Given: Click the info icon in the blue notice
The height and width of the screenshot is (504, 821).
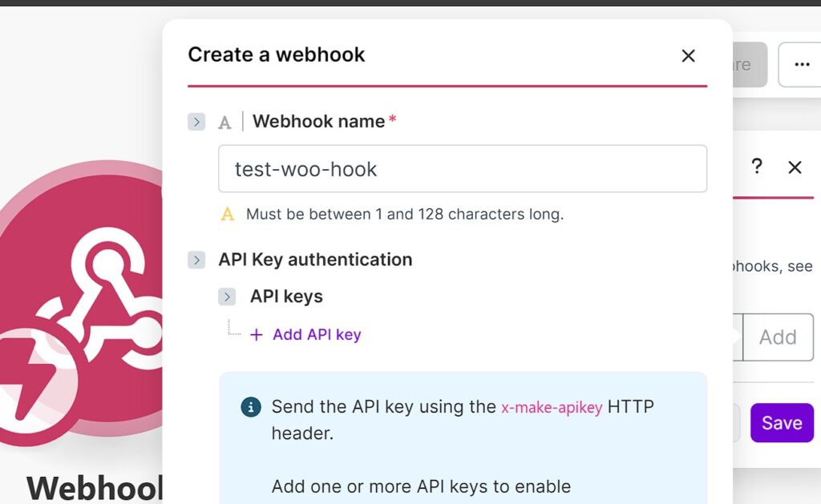Looking at the screenshot, I should pos(251,407).
